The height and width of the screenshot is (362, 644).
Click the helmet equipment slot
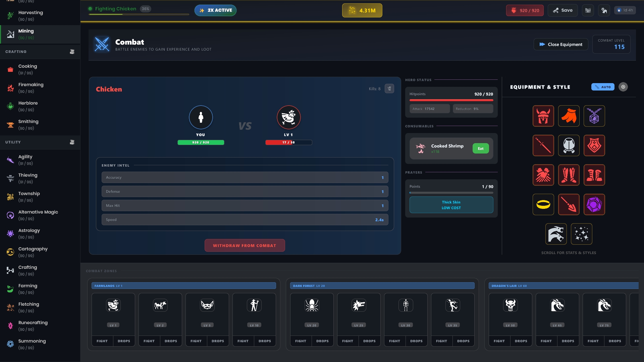(543, 116)
